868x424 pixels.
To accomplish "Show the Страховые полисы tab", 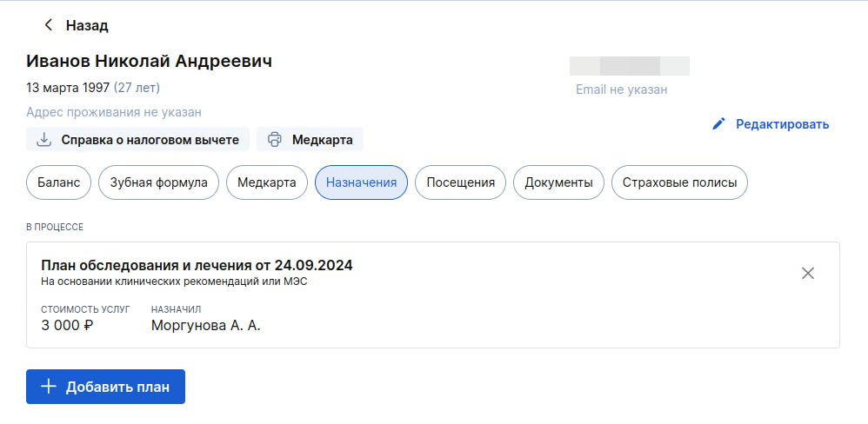I will click(x=679, y=182).
